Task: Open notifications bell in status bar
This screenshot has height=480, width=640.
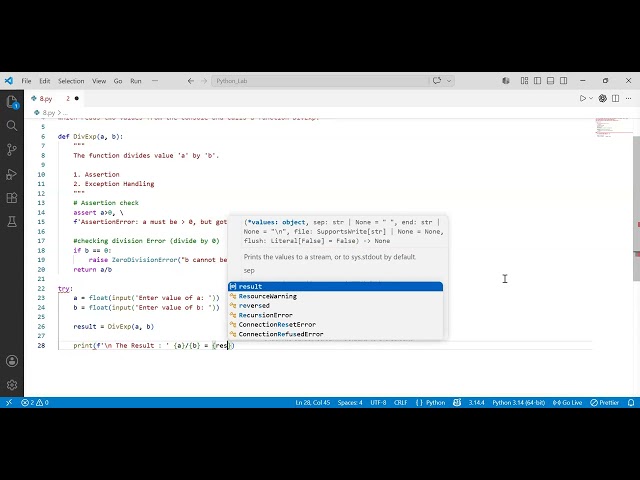Action: point(631,402)
